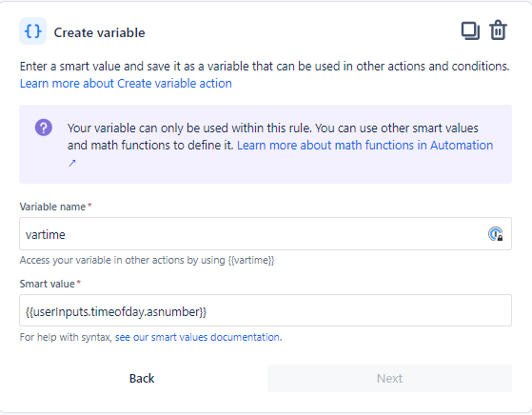Focus the Smart value input field
The width and height of the screenshot is (532, 415).
pos(266,310)
